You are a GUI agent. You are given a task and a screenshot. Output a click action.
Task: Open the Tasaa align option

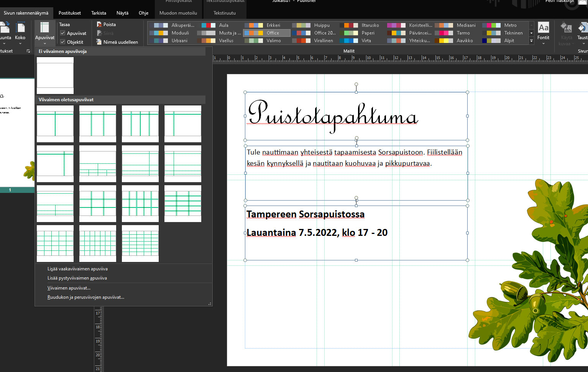point(64,24)
